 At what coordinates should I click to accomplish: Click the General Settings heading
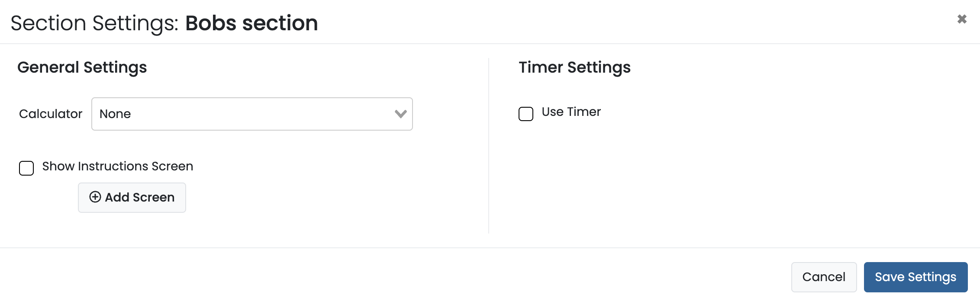coord(82,67)
